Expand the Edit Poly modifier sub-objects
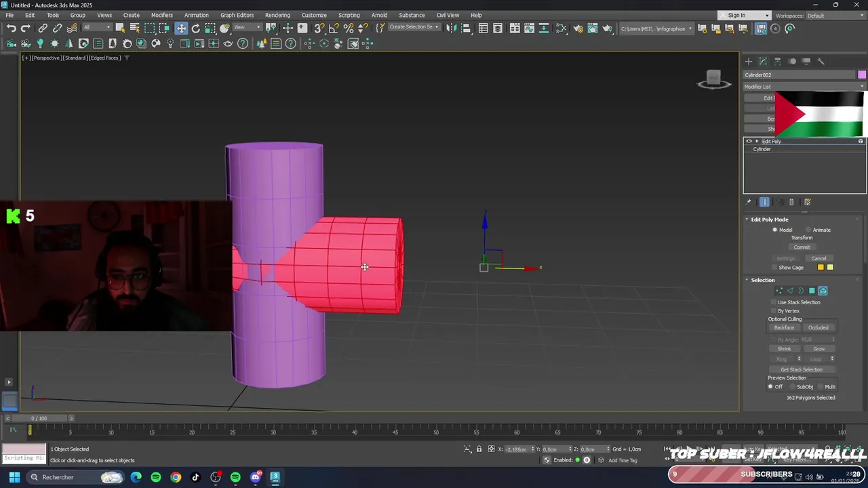868x488 pixels. click(757, 141)
